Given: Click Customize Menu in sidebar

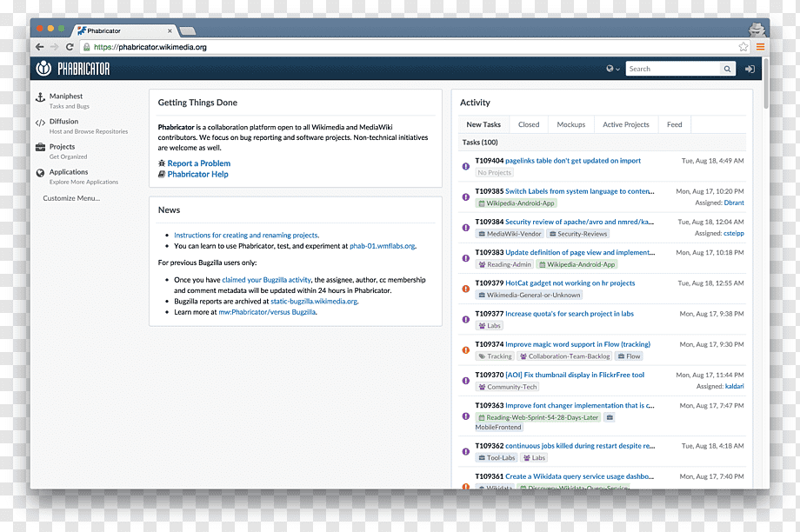Looking at the screenshot, I should [x=71, y=198].
